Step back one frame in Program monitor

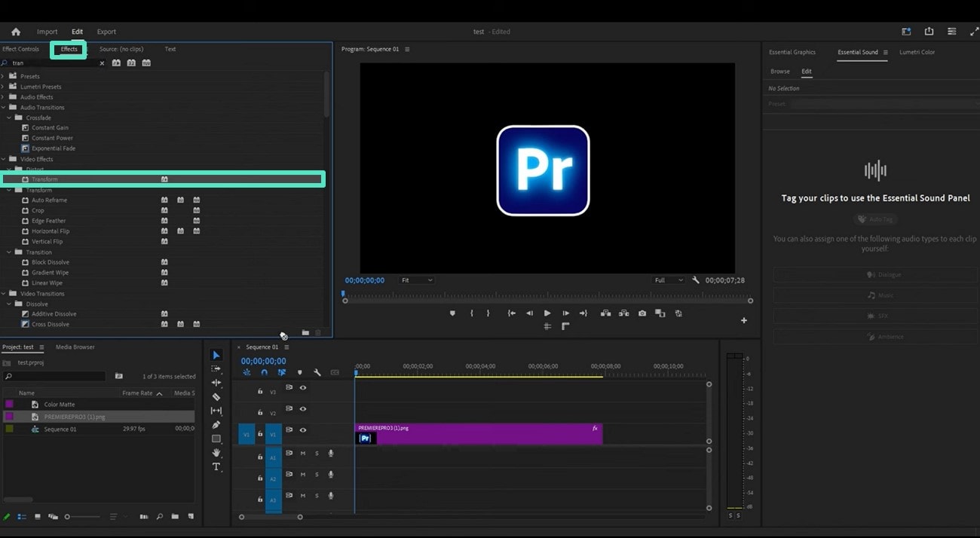tap(529, 313)
